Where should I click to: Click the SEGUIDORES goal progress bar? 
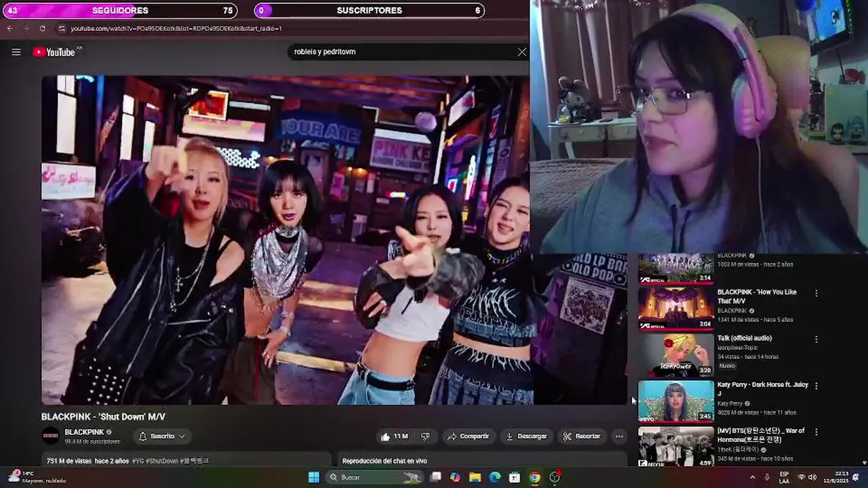tap(120, 10)
